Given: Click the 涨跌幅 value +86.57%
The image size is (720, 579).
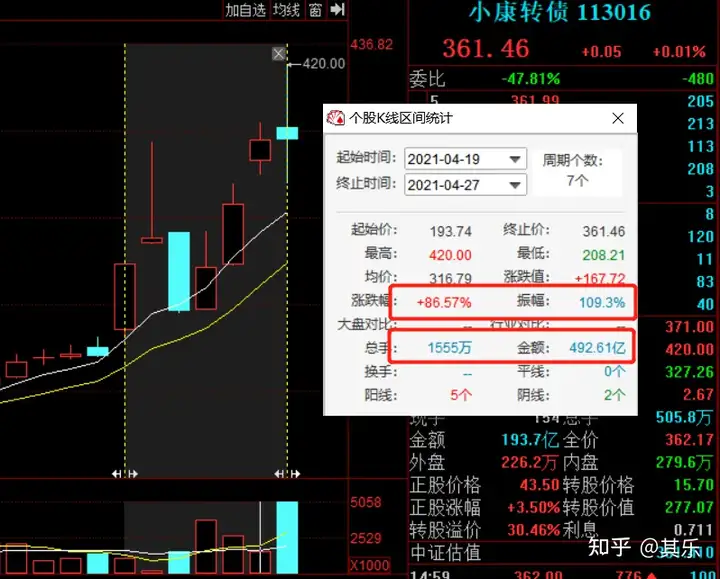Looking at the screenshot, I should tap(444, 303).
